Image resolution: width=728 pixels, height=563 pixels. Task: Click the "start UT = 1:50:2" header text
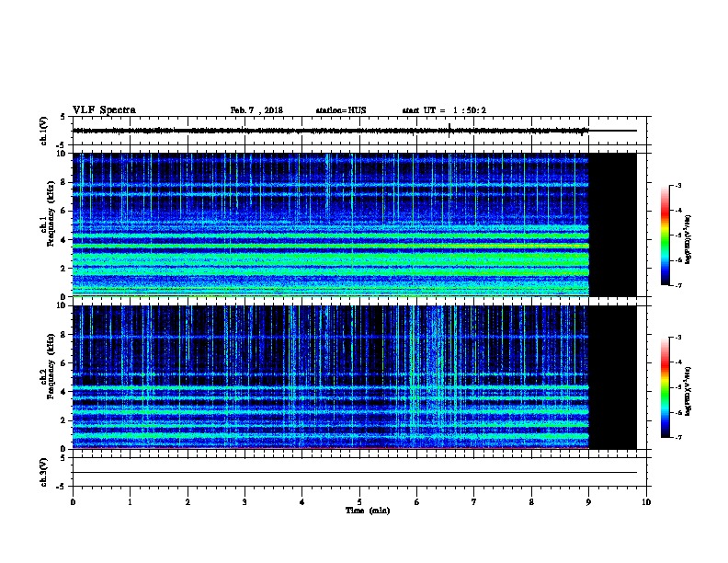tap(444, 110)
